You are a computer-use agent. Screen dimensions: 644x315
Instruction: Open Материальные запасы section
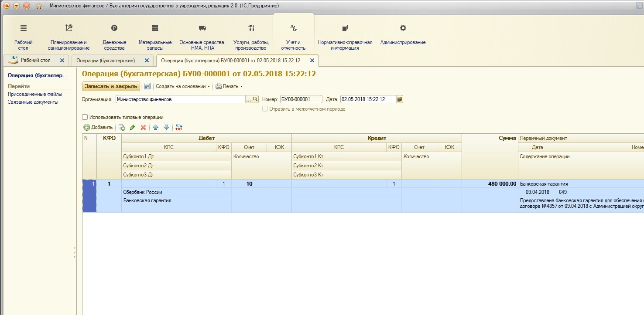click(x=155, y=37)
